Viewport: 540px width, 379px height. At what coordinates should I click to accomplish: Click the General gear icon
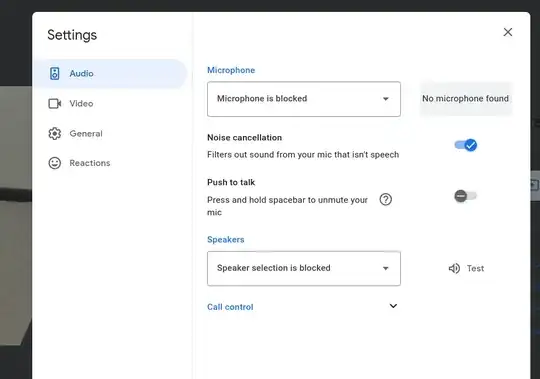(54, 134)
